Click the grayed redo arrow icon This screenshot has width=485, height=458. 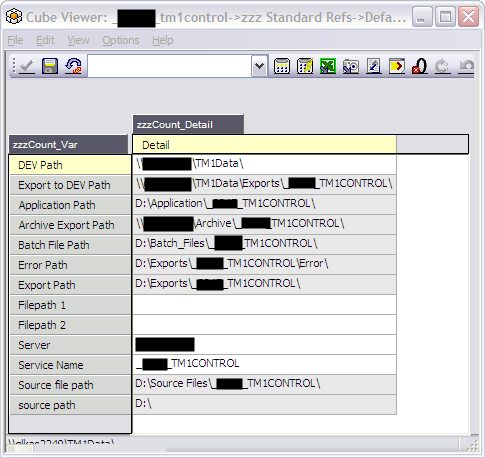(x=443, y=66)
